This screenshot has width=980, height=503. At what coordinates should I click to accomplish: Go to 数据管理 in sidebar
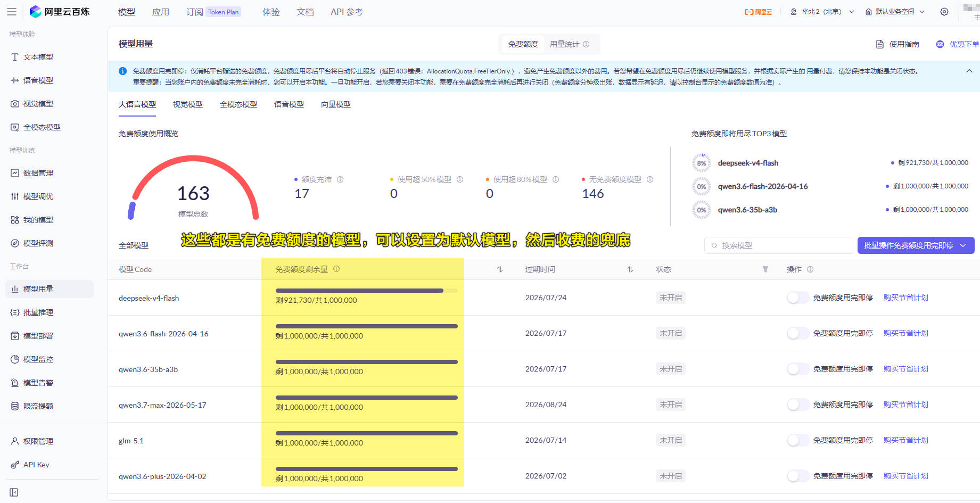pyautogui.click(x=38, y=173)
